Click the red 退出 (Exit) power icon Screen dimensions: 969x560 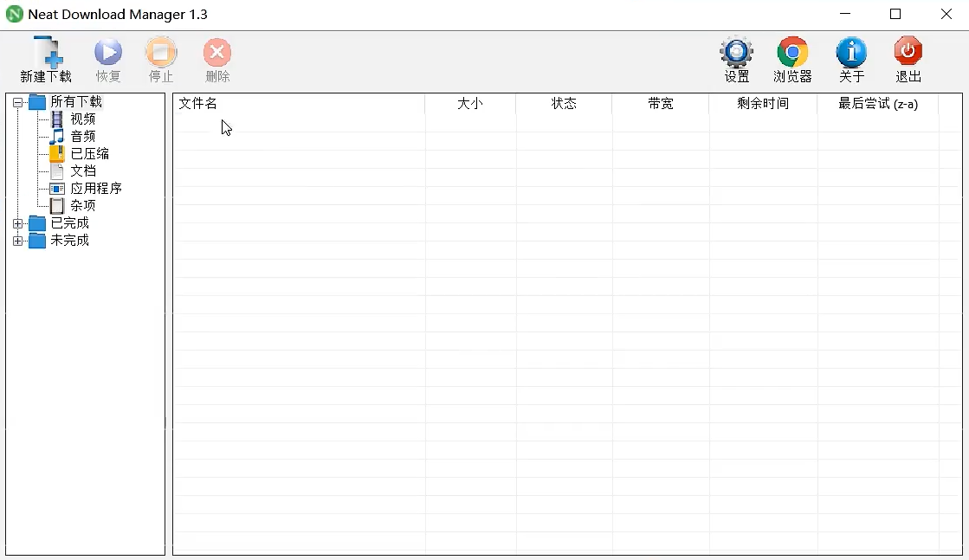point(908,52)
